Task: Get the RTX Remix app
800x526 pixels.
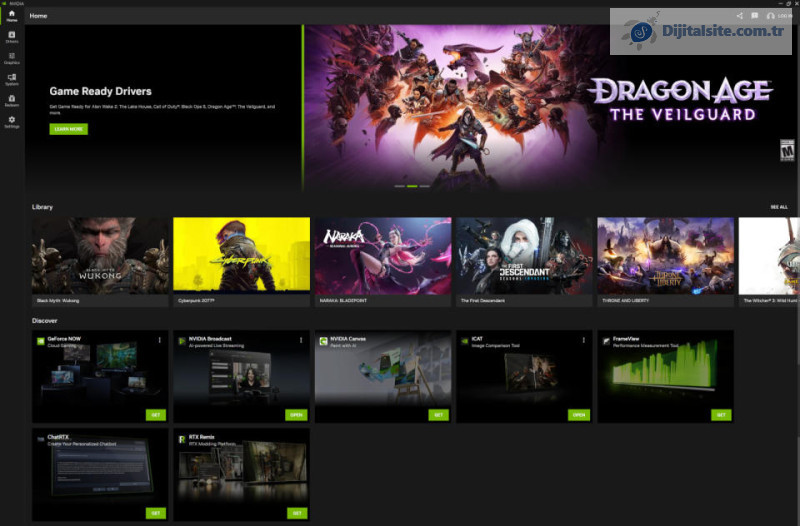Action: pyautogui.click(x=297, y=513)
